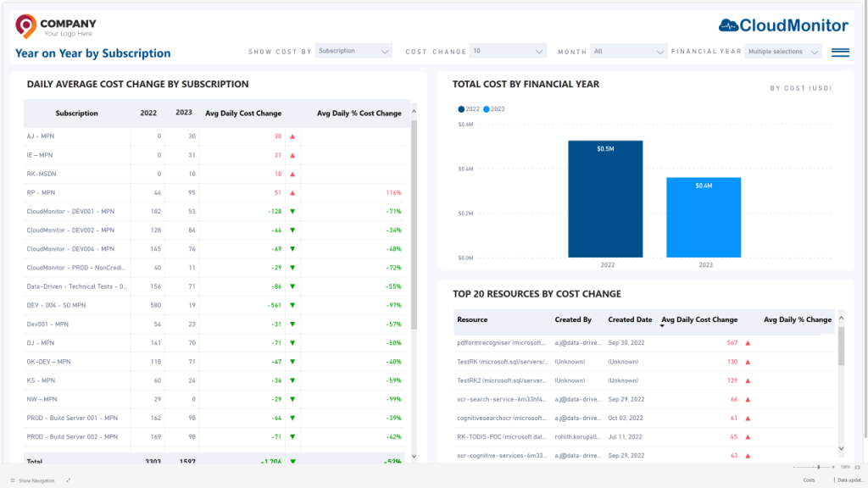This screenshot has height=488, width=868.
Task: Open the Cost Change dropdown showing 10
Action: [x=508, y=51]
